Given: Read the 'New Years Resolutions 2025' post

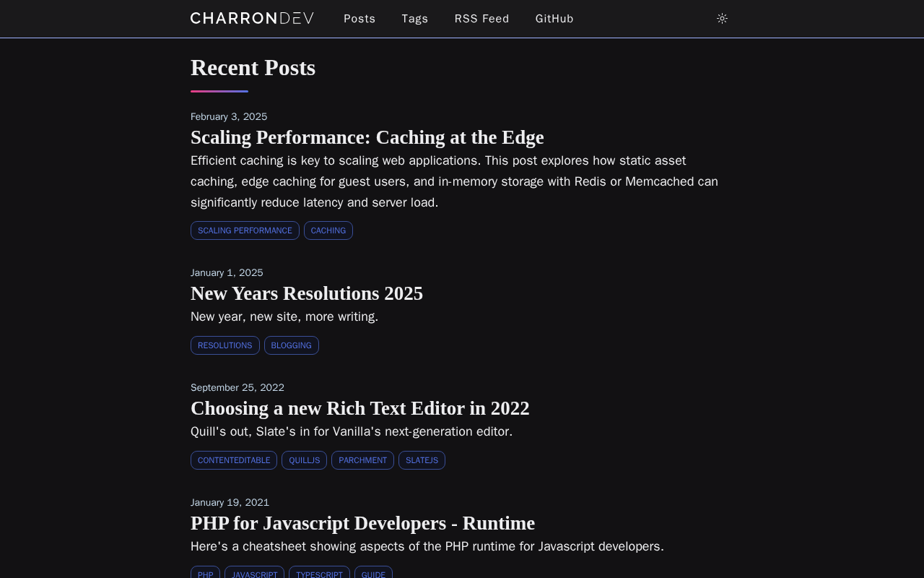Looking at the screenshot, I should [x=307, y=293].
